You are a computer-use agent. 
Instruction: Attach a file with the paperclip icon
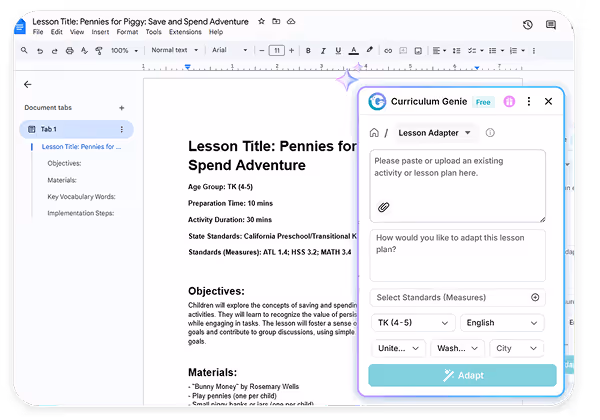click(383, 207)
